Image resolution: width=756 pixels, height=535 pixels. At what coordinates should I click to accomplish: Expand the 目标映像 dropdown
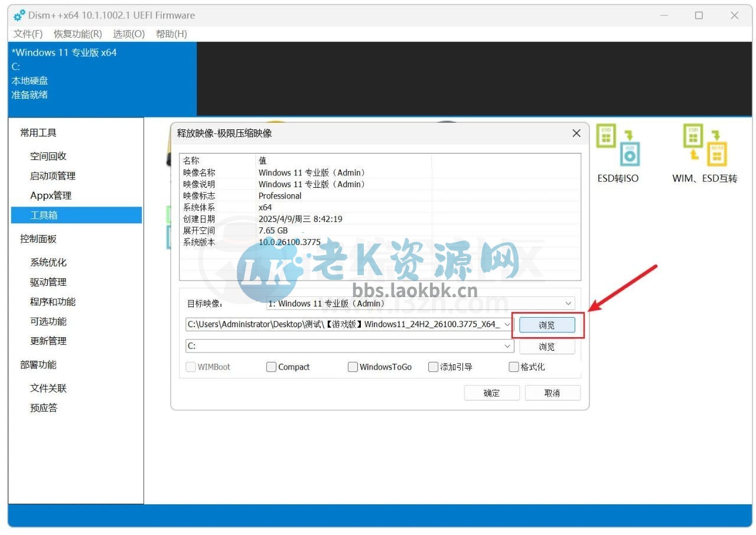pos(568,304)
